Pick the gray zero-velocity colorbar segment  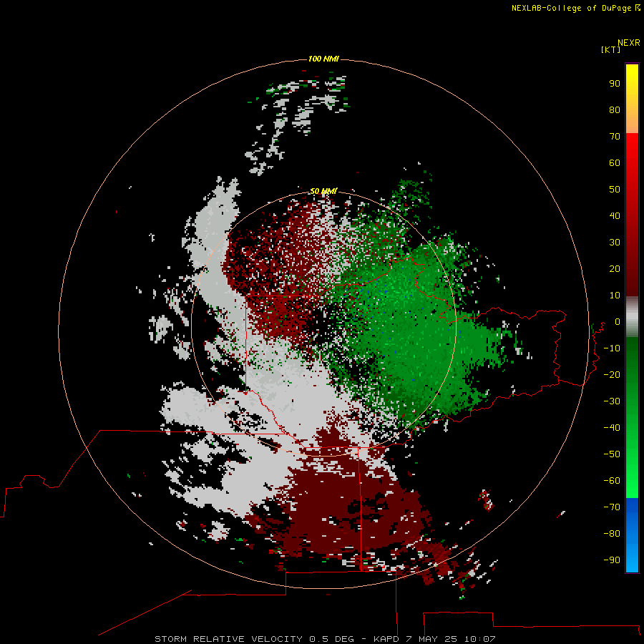point(632,317)
